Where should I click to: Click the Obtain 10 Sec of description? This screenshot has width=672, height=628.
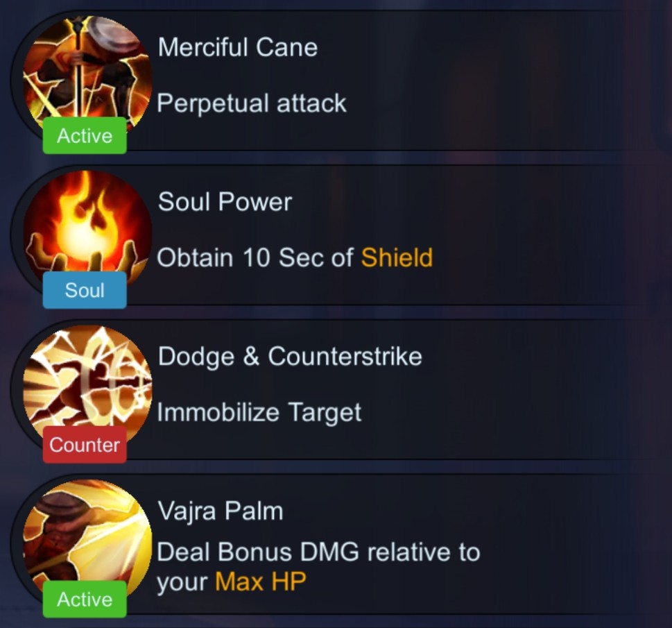coord(255,257)
